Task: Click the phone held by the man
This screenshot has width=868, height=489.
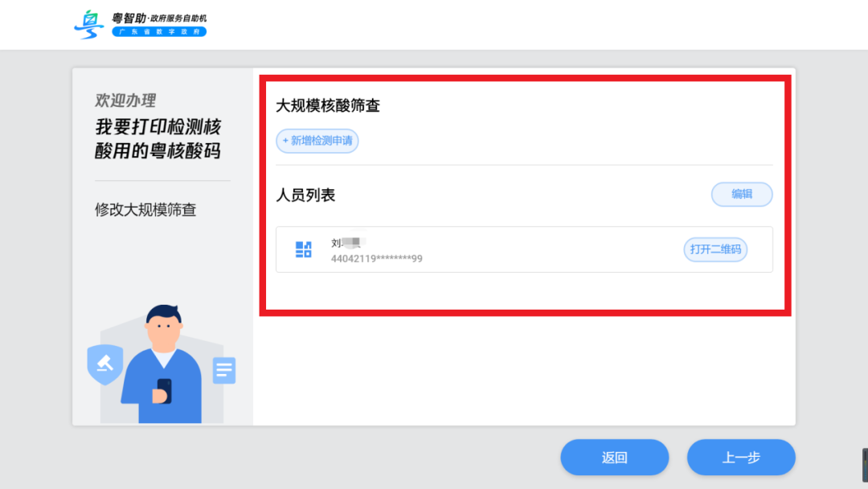Action: (163, 390)
